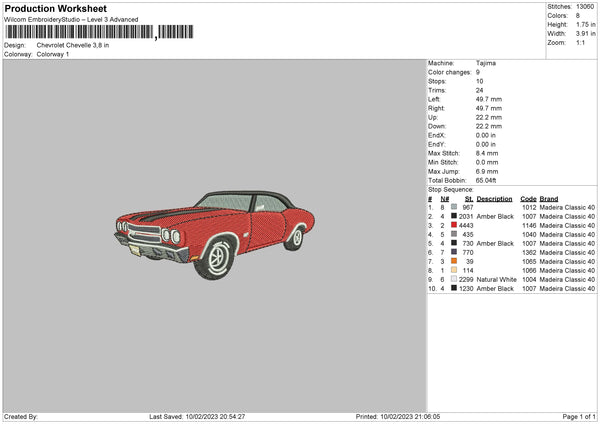The image size is (600, 424).
Task: Click the Page 1 of 1 footer text
Action: tap(579, 416)
